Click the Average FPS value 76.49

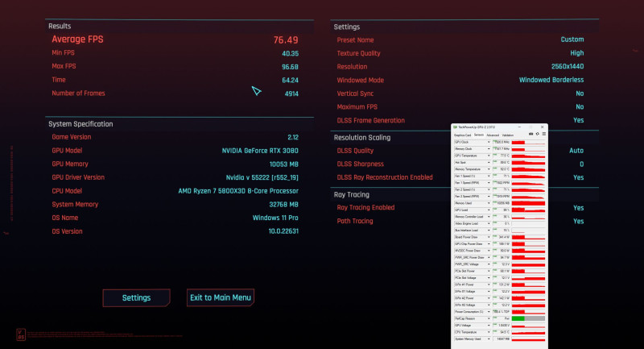point(286,39)
